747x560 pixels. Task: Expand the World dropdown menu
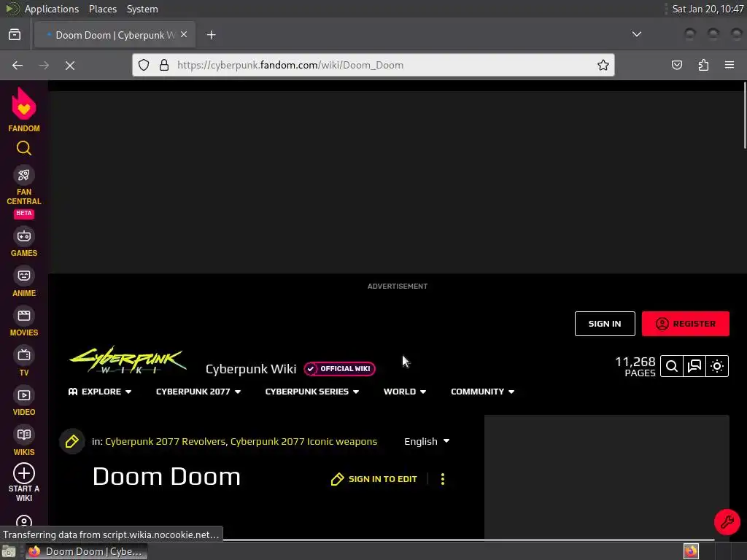tap(405, 392)
